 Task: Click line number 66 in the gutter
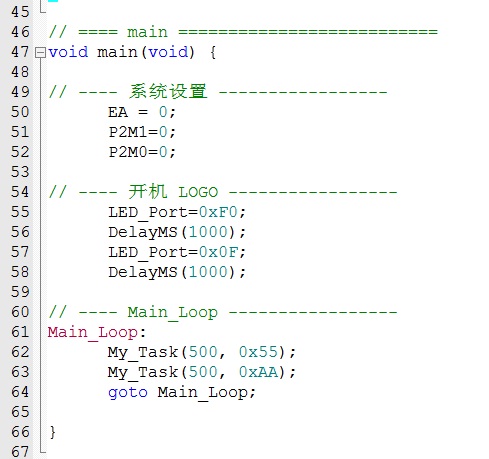pos(20,432)
